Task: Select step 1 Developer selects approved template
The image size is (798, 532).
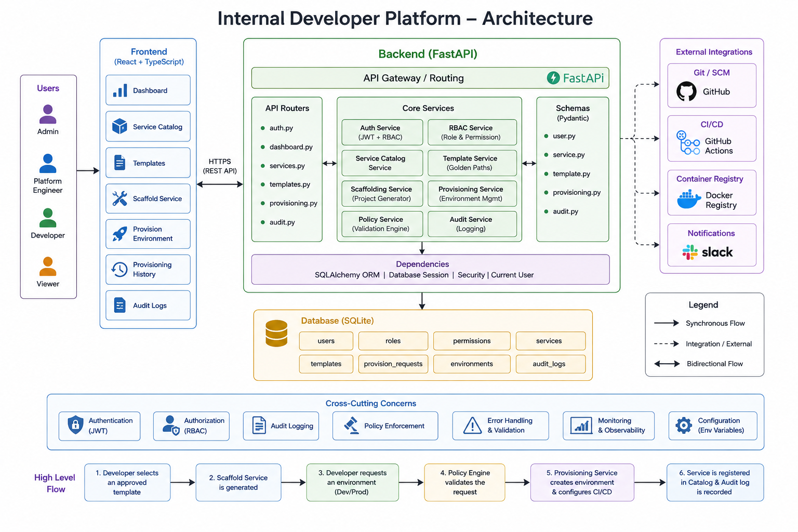Action: pos(127,483)
